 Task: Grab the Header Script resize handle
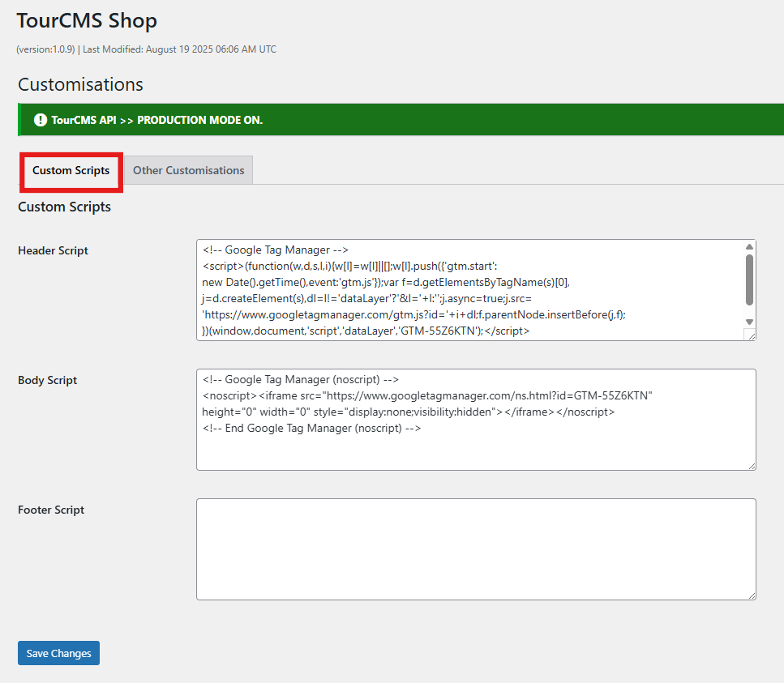click(x=751, y=335)
